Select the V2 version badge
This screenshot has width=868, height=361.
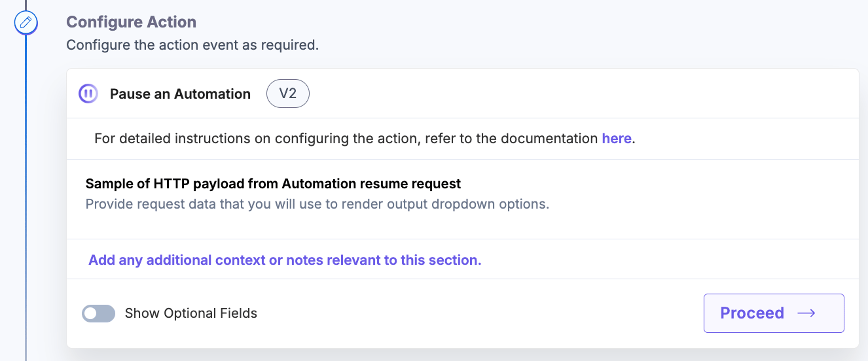[288, 93]
